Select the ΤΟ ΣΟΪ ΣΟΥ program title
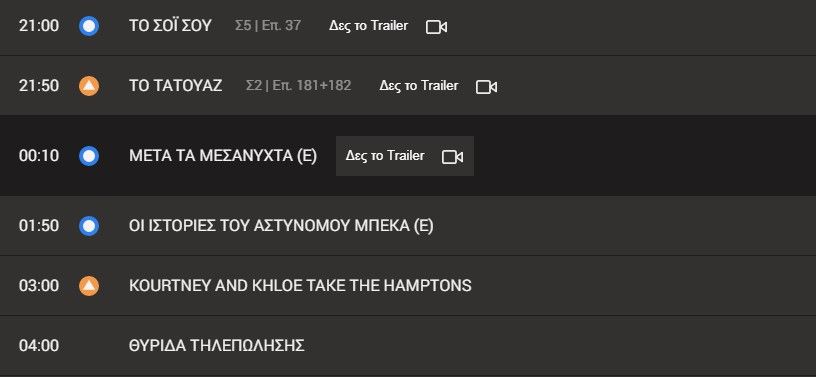Image resolution: width=816 pixels, height=377 pixels. tap(170, 26)
